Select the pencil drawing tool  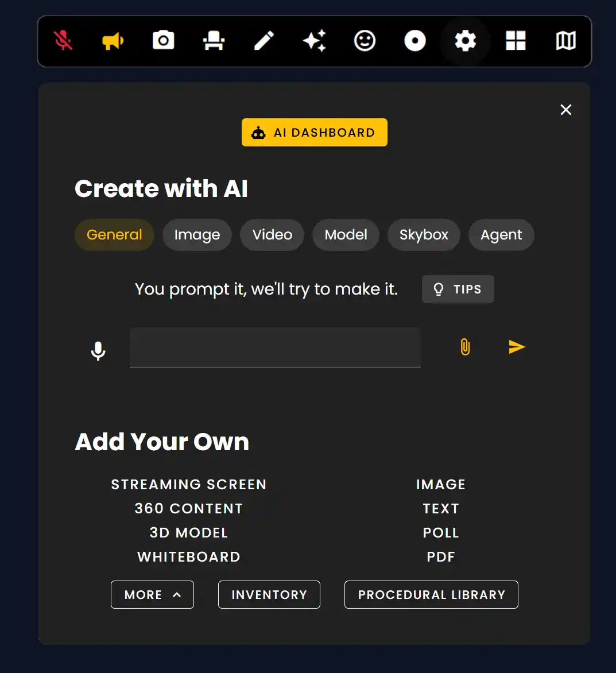point(264,41)
